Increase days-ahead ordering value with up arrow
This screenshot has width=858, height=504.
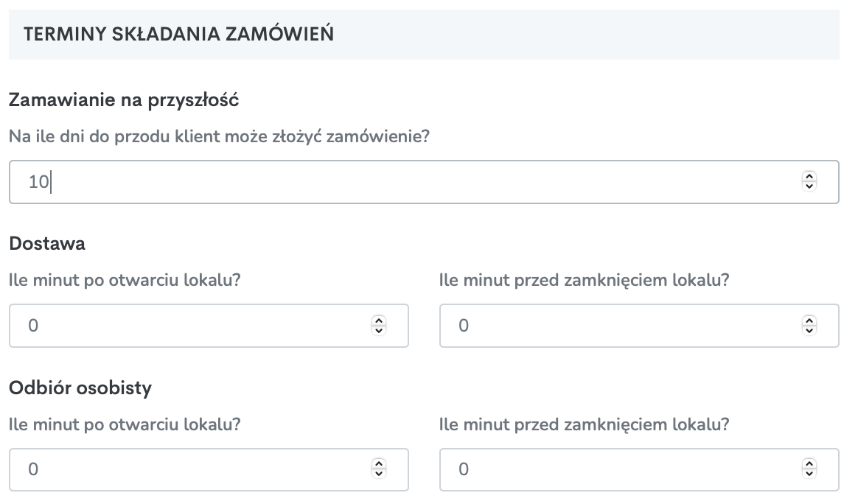[x=809, y=176]
